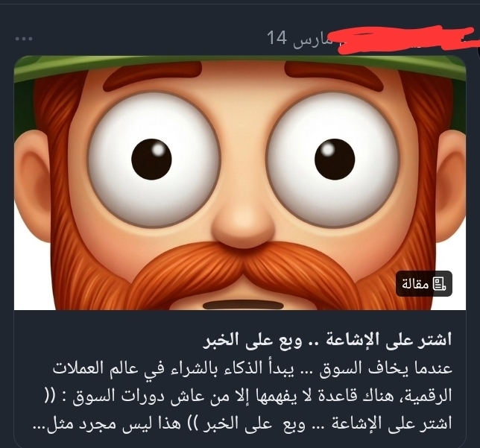The width and height of the screenshot is (480, 448).
Task: Click the article document icon in badge
Action: (439, 283)
